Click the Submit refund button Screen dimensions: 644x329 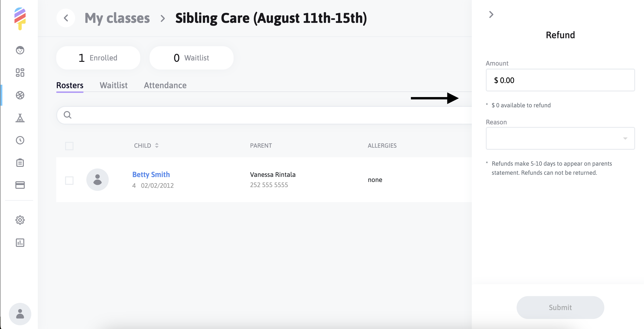pyautogui.click(x=560, y=307)
